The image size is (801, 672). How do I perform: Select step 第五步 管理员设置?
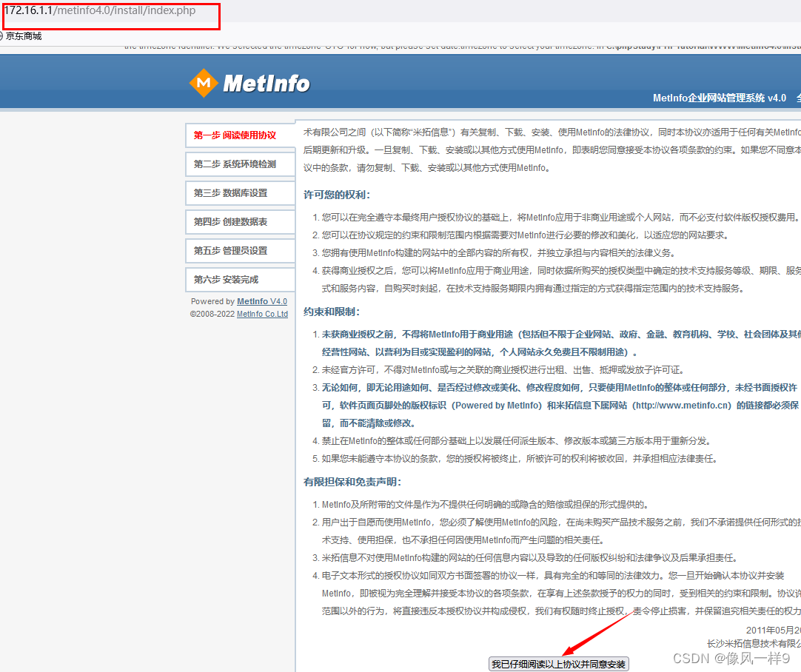pyautogui.click(x=240, y=251)
